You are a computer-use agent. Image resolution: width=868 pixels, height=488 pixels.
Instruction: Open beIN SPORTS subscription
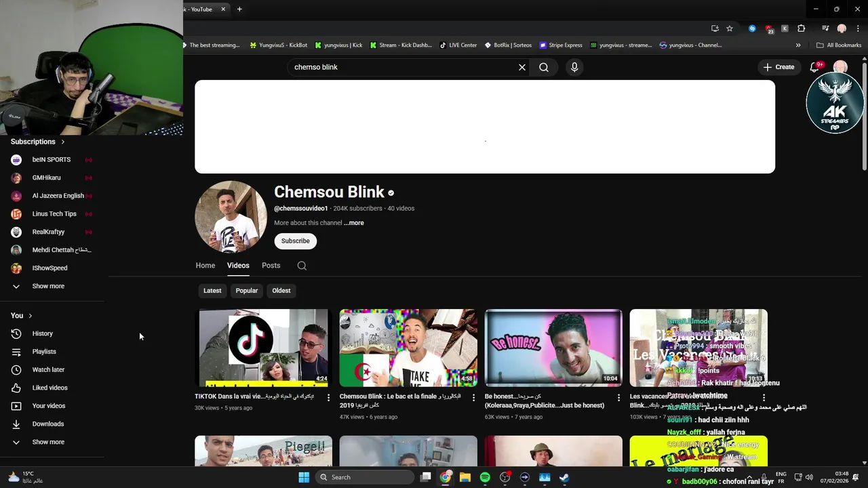(52, 160)
